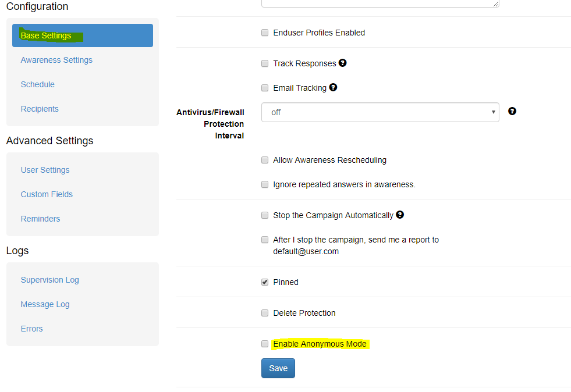The height and width of the screenshot is (392, 571).
Task: Click help icon beside Stop the Campaign Automatically
Action: (x=400, y=215)
